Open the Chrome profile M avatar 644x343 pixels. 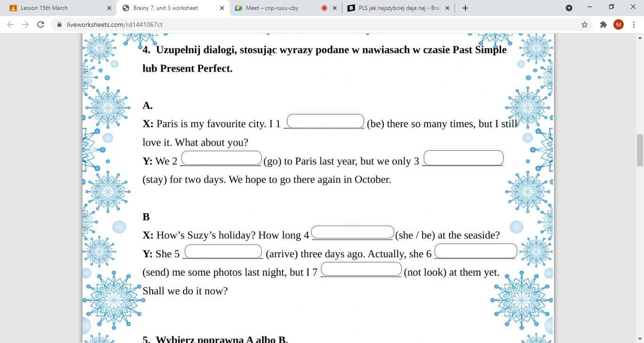(619, 24)
